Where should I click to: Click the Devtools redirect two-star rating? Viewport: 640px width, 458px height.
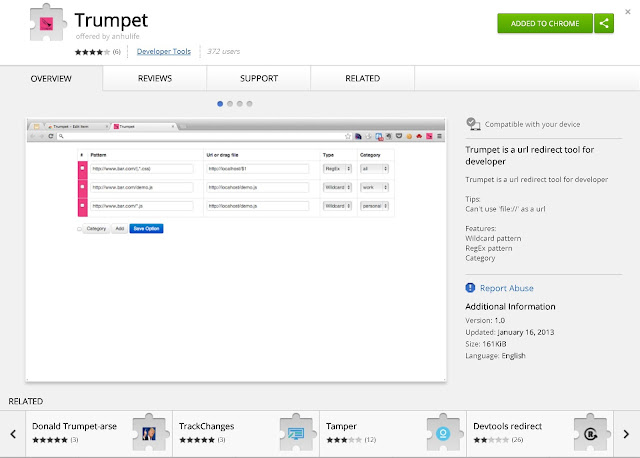pos(491,440)
